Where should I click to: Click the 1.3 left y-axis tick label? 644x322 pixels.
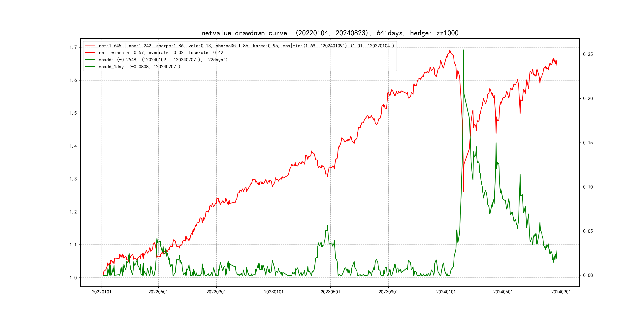tap(73, 179)
